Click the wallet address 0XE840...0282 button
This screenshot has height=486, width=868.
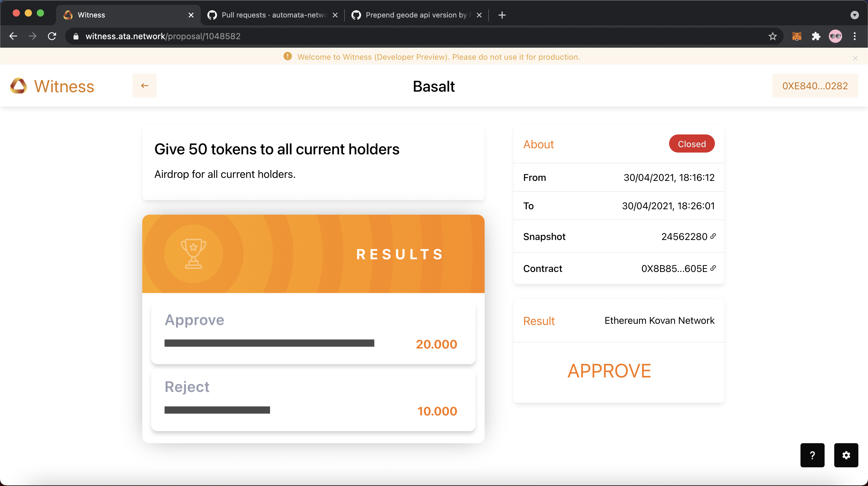(815, 86)
